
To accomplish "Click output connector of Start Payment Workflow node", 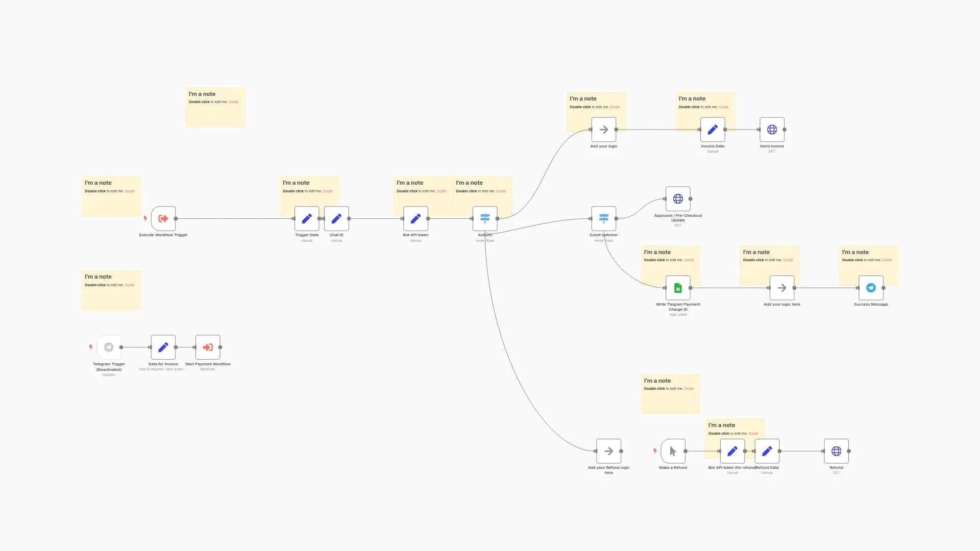I will pos(220,347).
